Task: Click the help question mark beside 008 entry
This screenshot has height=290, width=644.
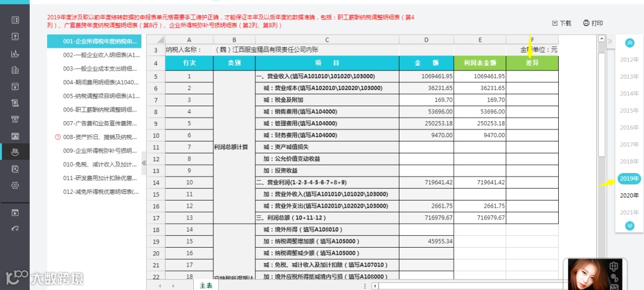Action: pyautogui.click(x=57, y=137)
